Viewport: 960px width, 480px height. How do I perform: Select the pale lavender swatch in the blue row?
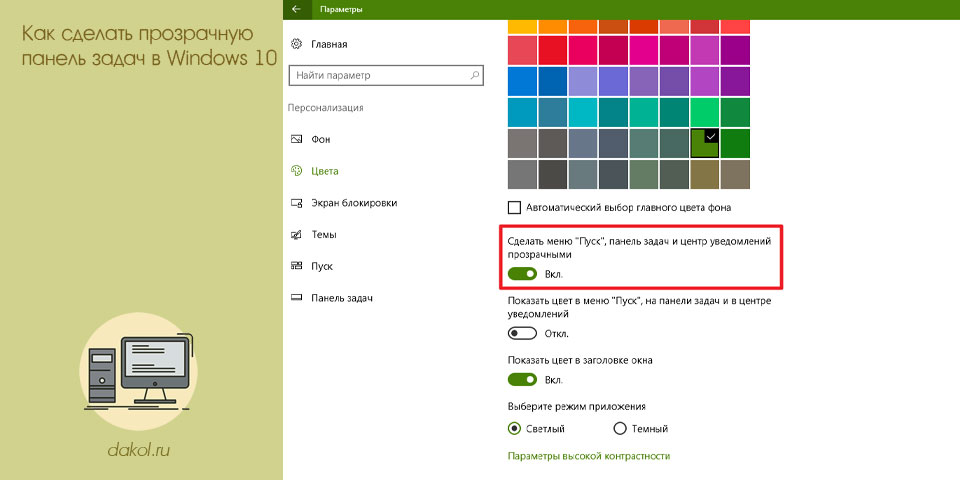pyautogui.click(x=583, y=81)
